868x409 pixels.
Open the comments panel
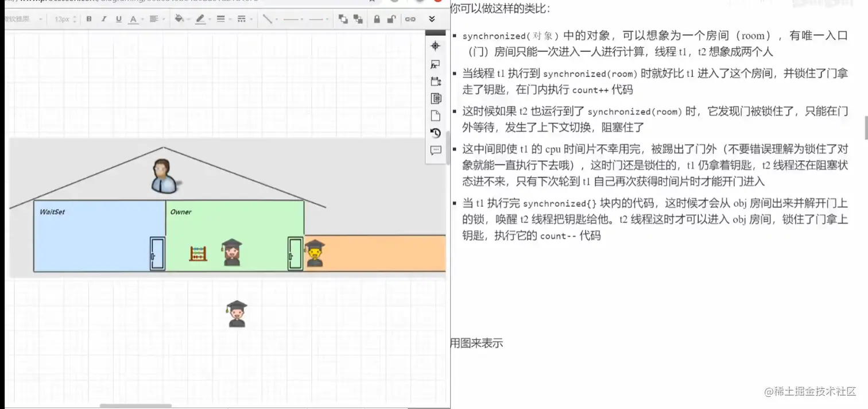[435, 151]
